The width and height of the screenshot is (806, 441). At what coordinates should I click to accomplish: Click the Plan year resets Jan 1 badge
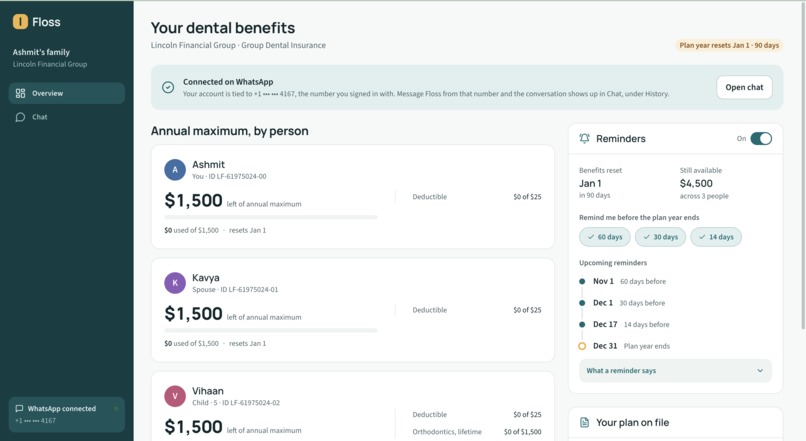[729, 45]
